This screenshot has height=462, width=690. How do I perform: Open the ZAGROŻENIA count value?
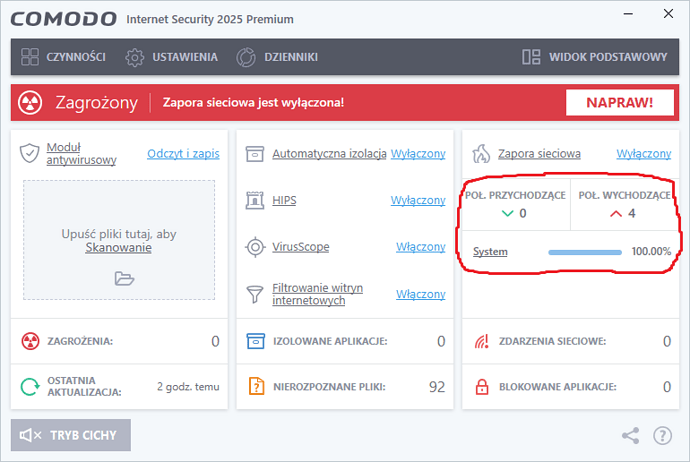coord(215,341)
